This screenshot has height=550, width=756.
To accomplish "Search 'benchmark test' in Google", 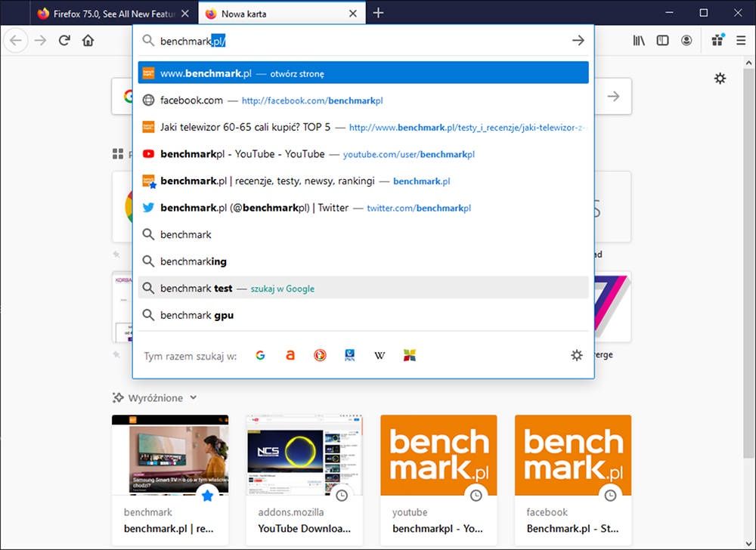I will tap(363, 288).
